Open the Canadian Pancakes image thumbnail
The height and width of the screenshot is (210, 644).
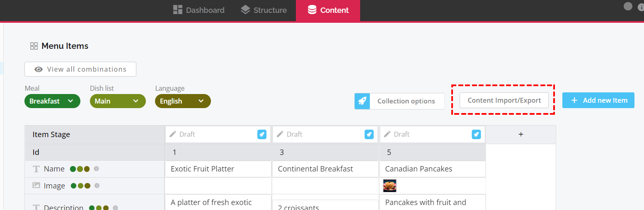click(x=390, y=186)
